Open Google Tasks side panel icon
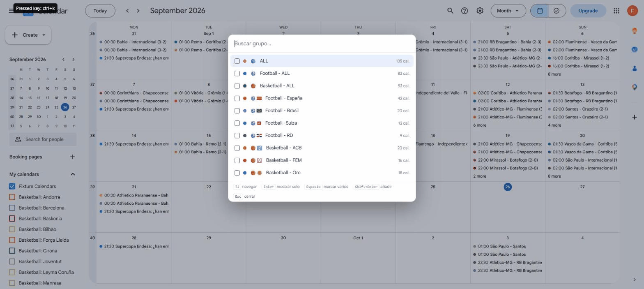The image size is (644, 289). [x=635, y=49]
